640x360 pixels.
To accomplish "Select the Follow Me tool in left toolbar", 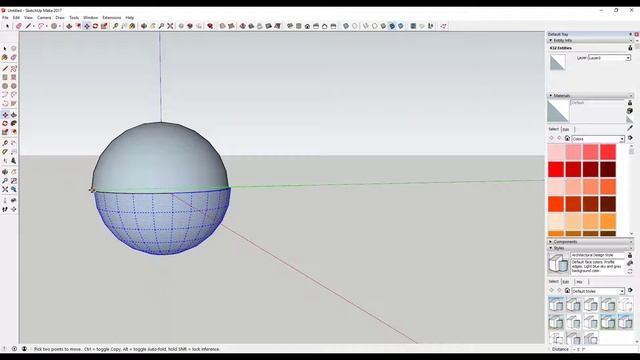I will click(x=13, y=123).
